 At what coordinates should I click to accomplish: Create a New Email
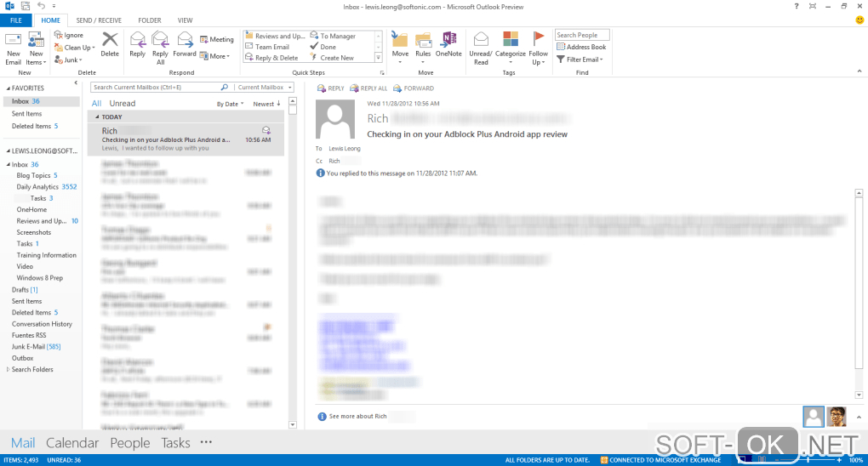point(14,48)
